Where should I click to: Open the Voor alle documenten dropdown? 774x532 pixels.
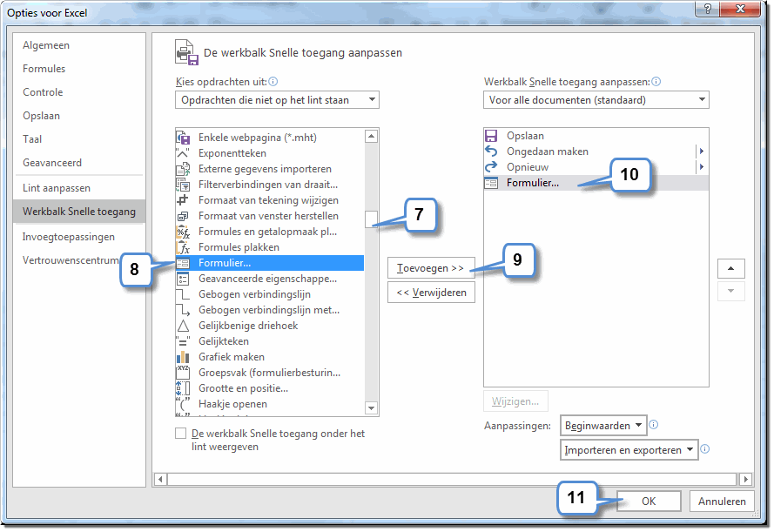(x=596, y=99)
